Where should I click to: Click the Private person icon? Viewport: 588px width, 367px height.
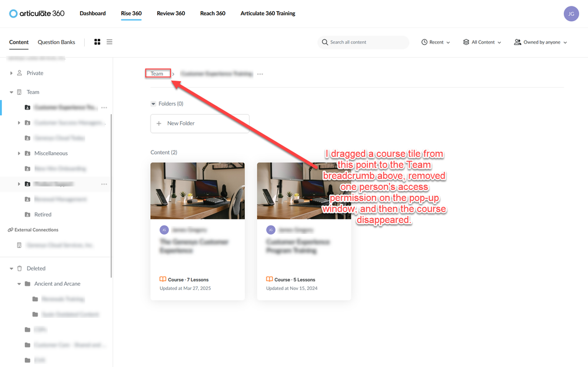pos(19,73)
